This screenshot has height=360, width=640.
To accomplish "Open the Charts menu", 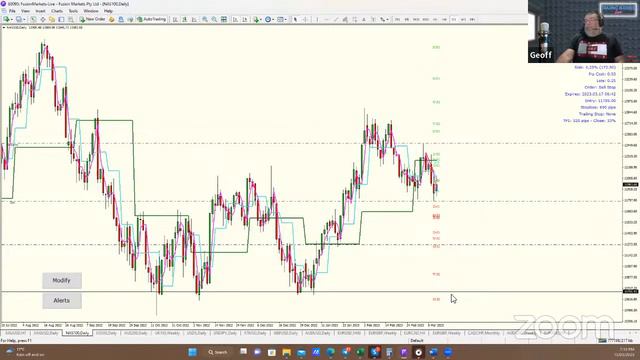I will click(x=57, y=11).
